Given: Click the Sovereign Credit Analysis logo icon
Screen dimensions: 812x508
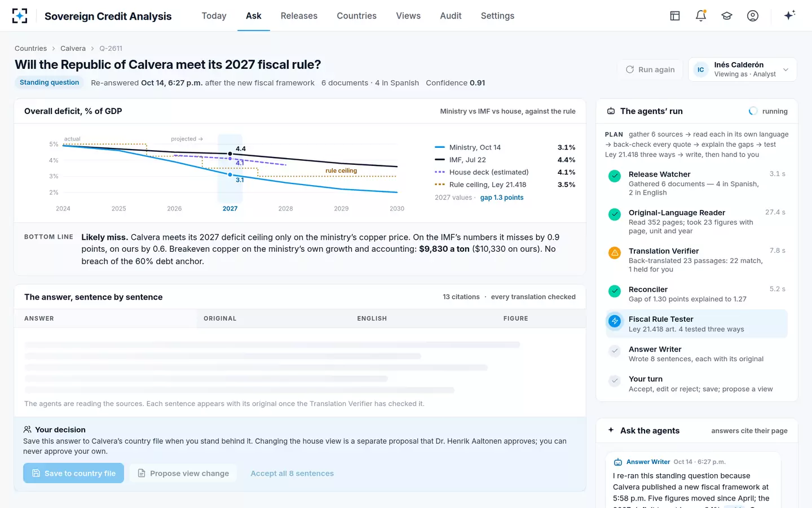Looking at the screenshot, I should 20,16.
